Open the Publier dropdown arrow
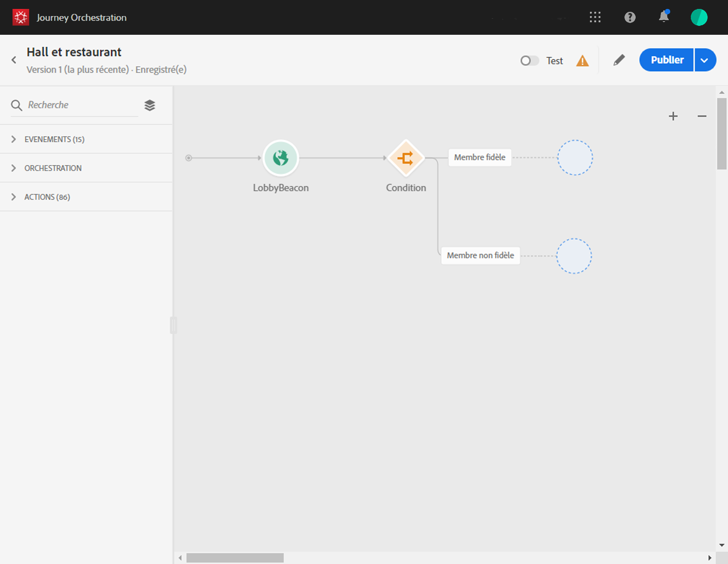The height and width of the screenshot is (564, 728). point(705,60)
